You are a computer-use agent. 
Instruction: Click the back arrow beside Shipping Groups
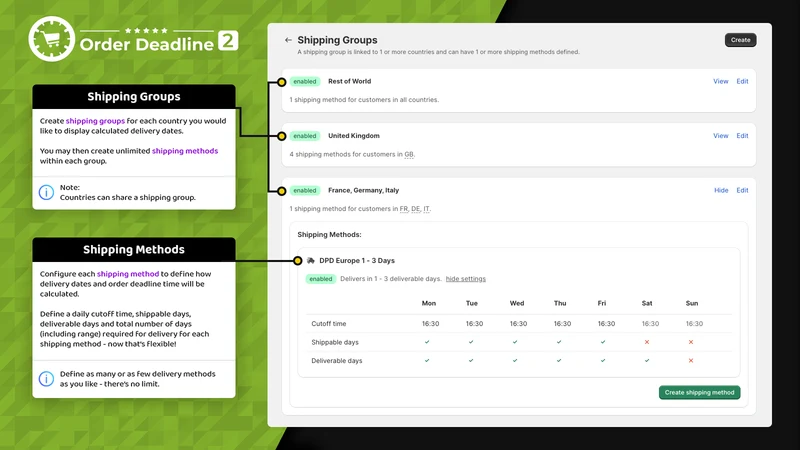(288, 40)
